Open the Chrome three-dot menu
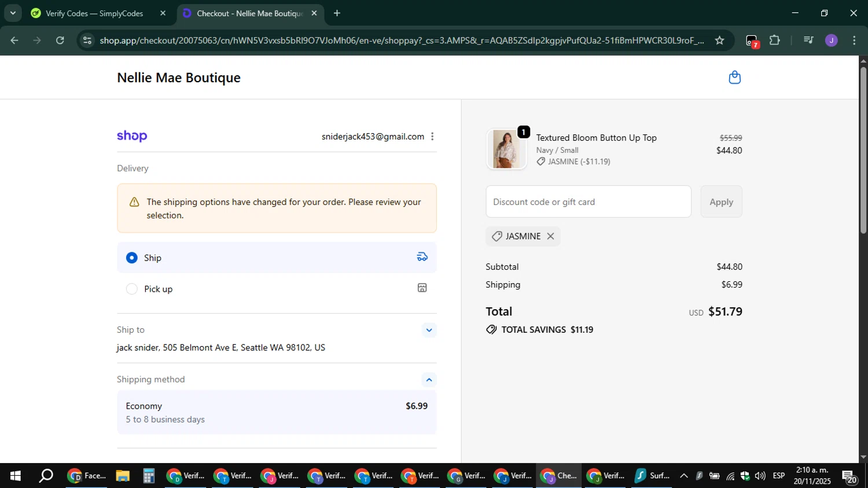 [854, 41]
